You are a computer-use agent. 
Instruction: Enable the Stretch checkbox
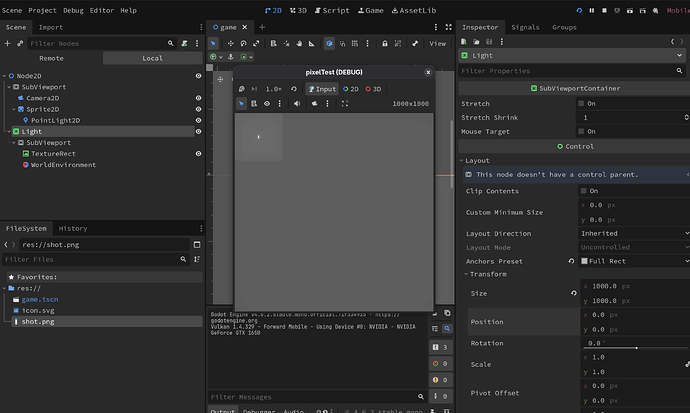(581, 103)
